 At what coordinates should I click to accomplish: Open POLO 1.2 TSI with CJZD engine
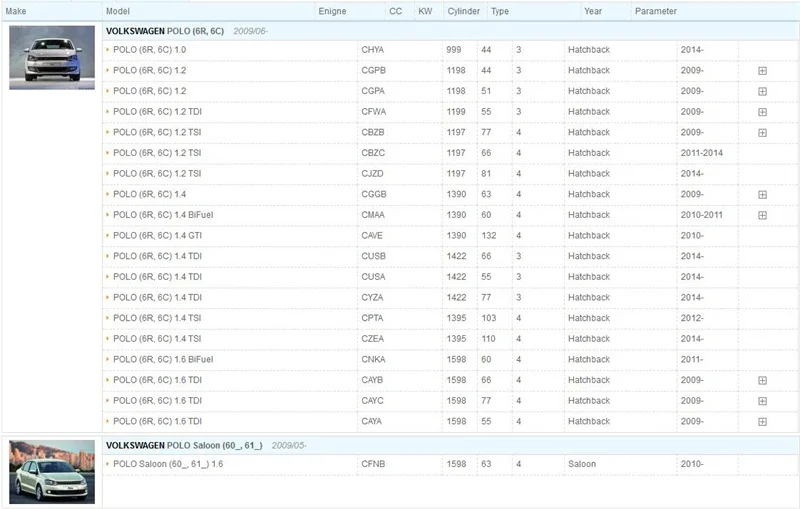tap(157, 173)
